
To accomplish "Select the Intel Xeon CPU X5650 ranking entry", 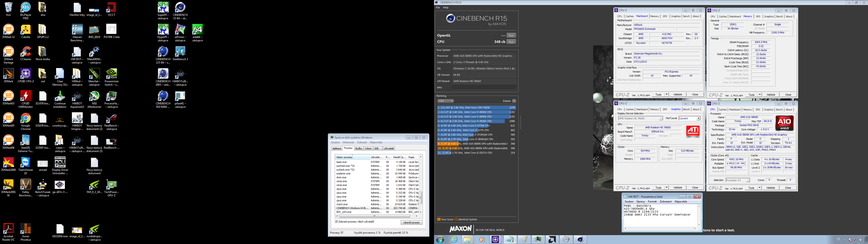I will (476, 108).
